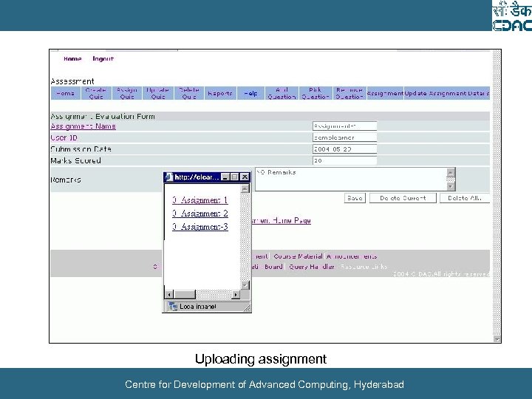Click the Home link at top

[72, 58]
